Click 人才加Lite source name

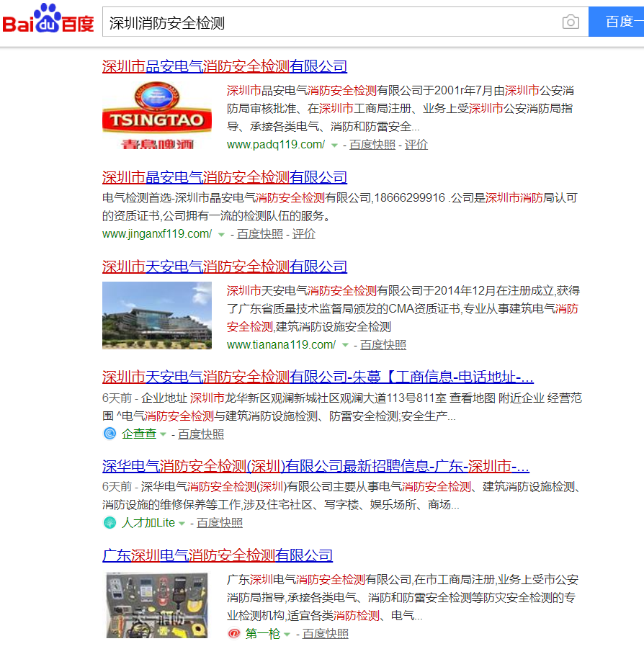tap(148, 523)
